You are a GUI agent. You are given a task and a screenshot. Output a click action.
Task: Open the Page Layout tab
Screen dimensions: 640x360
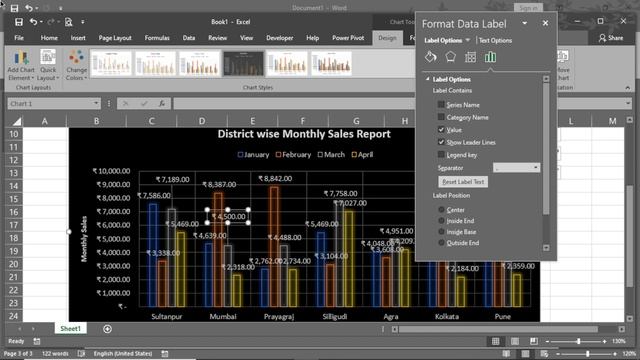pyautogui.click(x=115, y=38)
